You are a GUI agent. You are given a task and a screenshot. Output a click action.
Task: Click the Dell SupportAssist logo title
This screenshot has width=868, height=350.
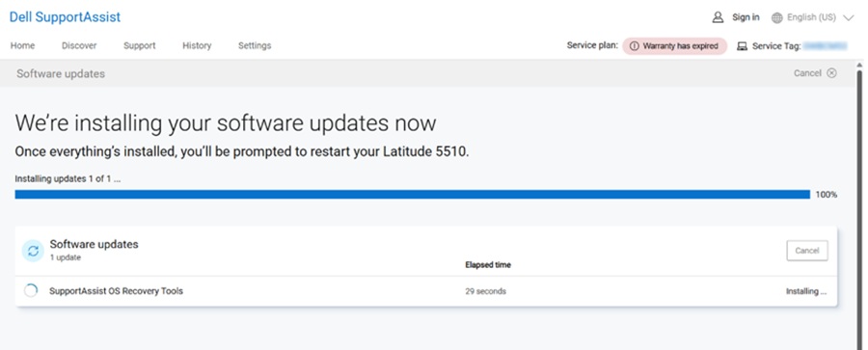click(x=65, y=17)
